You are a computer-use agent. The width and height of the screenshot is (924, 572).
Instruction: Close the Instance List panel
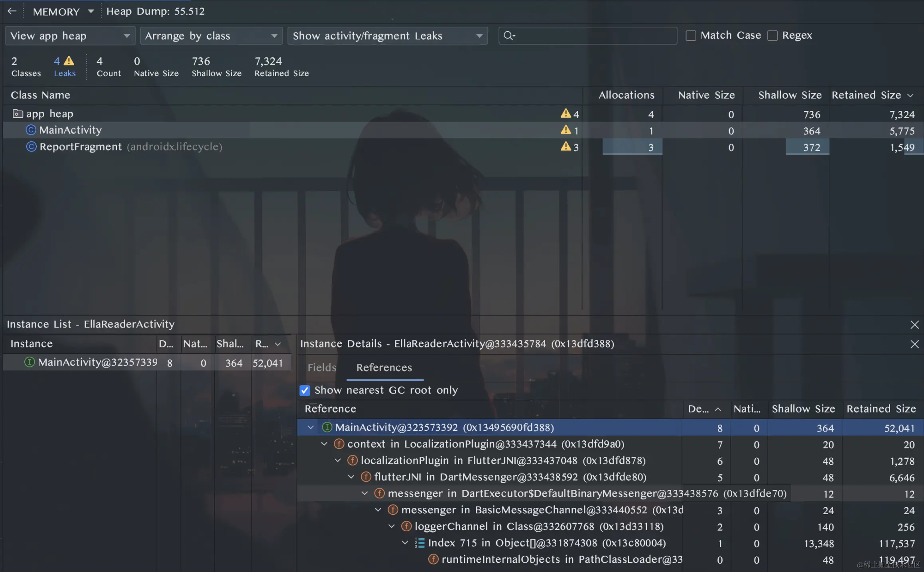914,325
